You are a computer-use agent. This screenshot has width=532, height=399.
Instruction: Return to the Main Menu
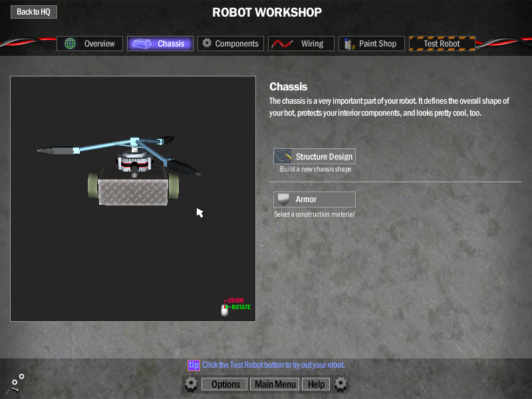point(275,384)
